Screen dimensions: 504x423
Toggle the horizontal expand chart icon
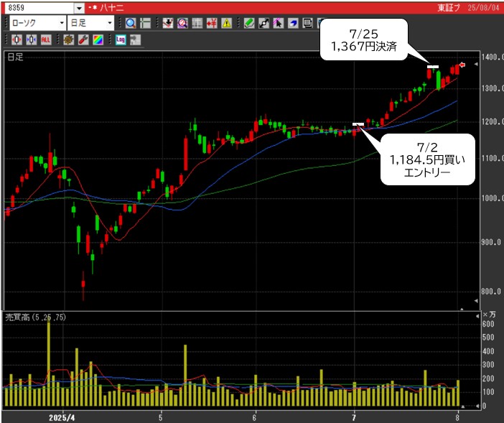tap(17, 39)
